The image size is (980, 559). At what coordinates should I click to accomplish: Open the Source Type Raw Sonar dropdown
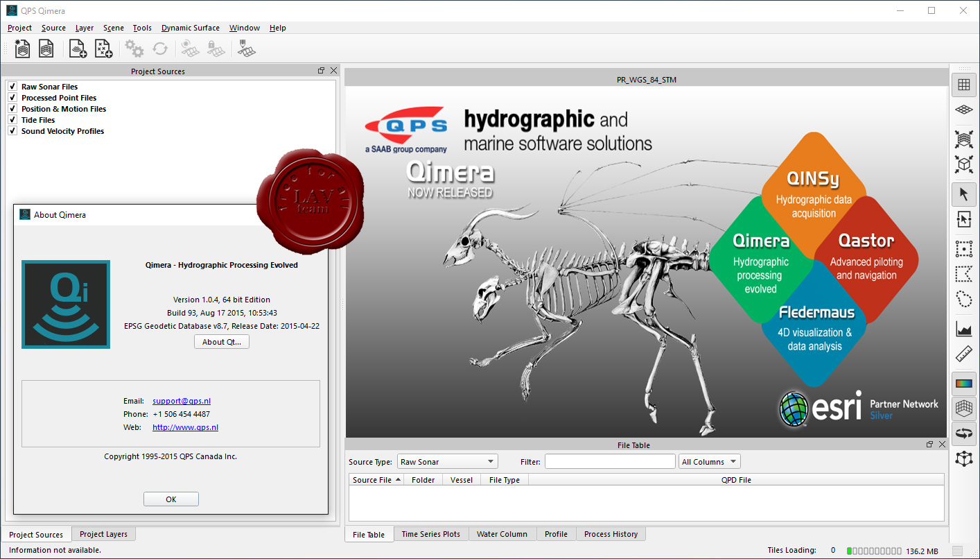(447, 461)
